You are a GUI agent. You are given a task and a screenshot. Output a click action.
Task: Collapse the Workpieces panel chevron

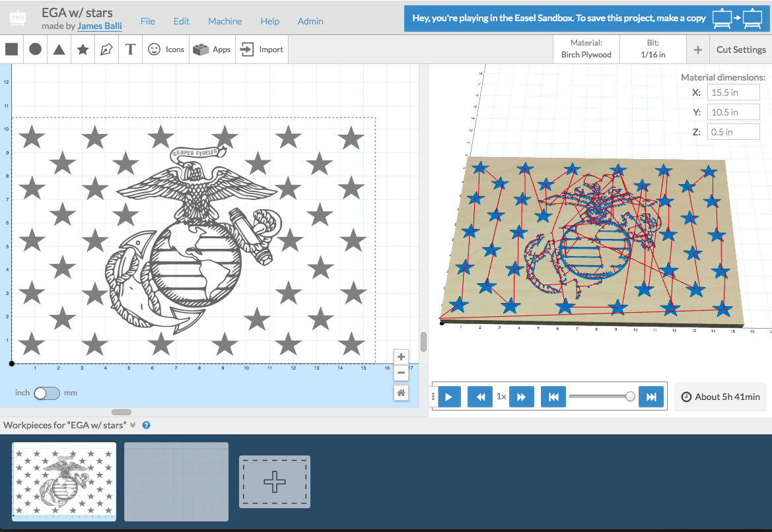point(133,425)
